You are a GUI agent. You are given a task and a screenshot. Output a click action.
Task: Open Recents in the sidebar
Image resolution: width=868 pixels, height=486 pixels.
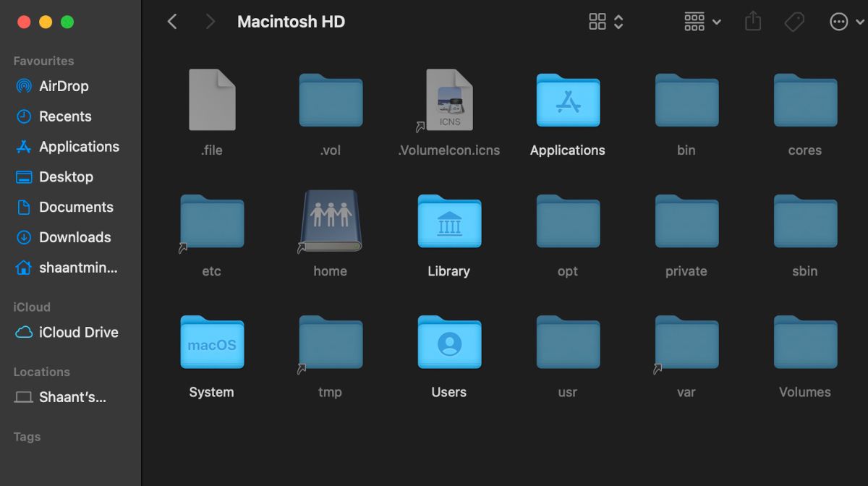(x=65, y=116)
